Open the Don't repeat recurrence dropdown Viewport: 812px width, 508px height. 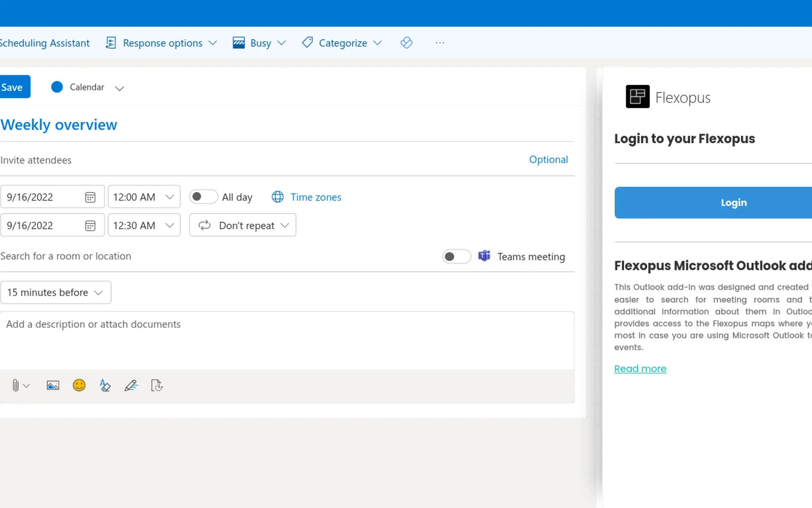click(x=243, y=225)
